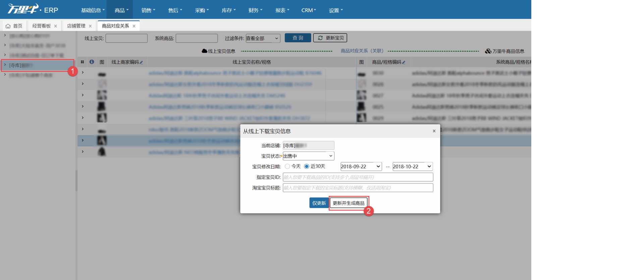Click the 指定宝贝ID input field
644x280 pixels.
click(358, 177)
